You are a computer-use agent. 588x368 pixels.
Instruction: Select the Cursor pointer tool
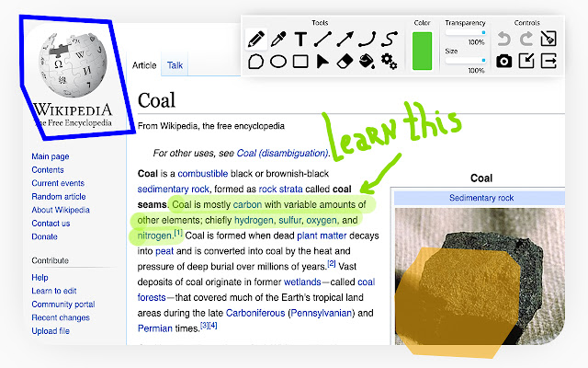322,62
